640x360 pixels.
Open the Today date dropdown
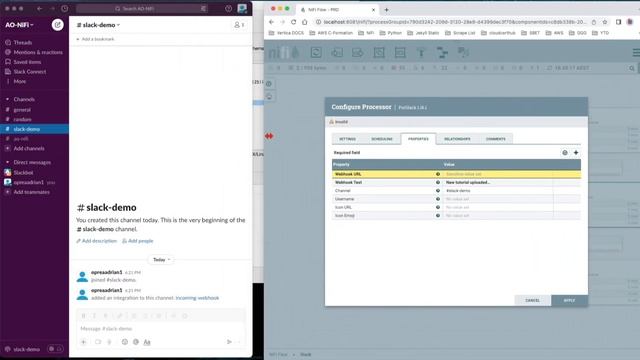point(161,260)
